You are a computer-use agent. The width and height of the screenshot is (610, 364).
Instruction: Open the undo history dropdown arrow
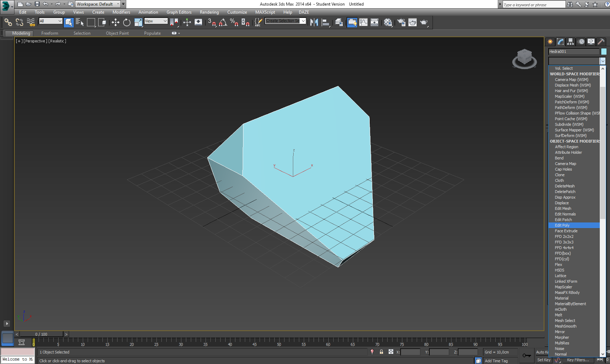(51, 4)
